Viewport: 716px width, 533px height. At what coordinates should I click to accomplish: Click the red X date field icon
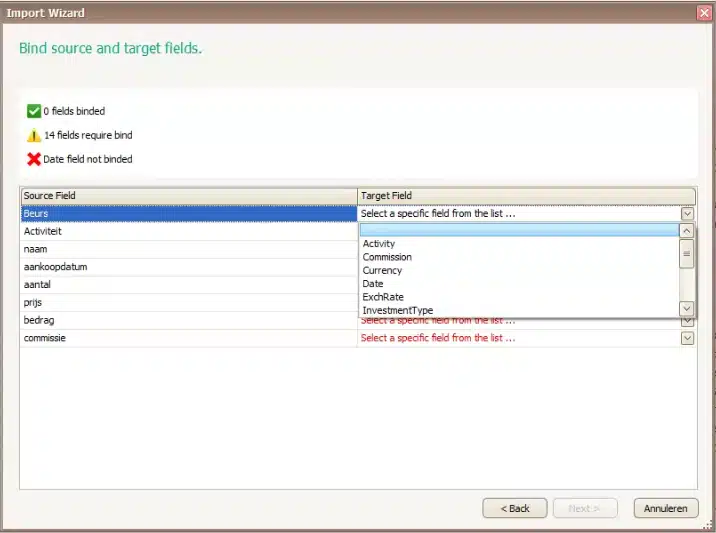pos(33,159)
